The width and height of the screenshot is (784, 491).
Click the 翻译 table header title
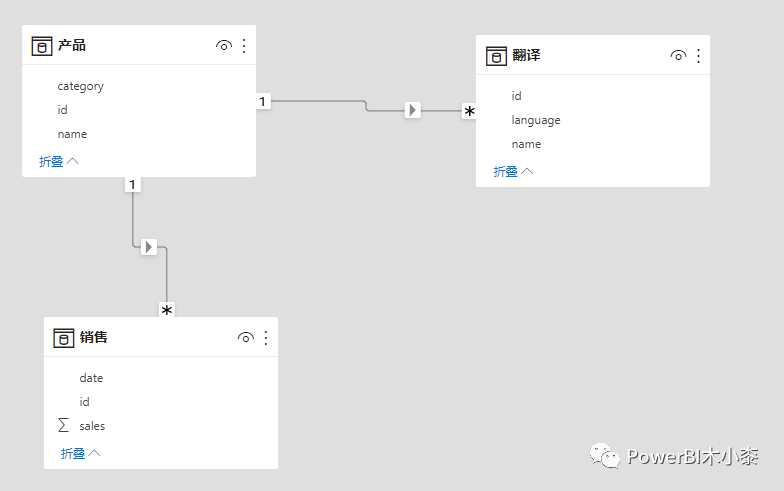tap(526, 56)
